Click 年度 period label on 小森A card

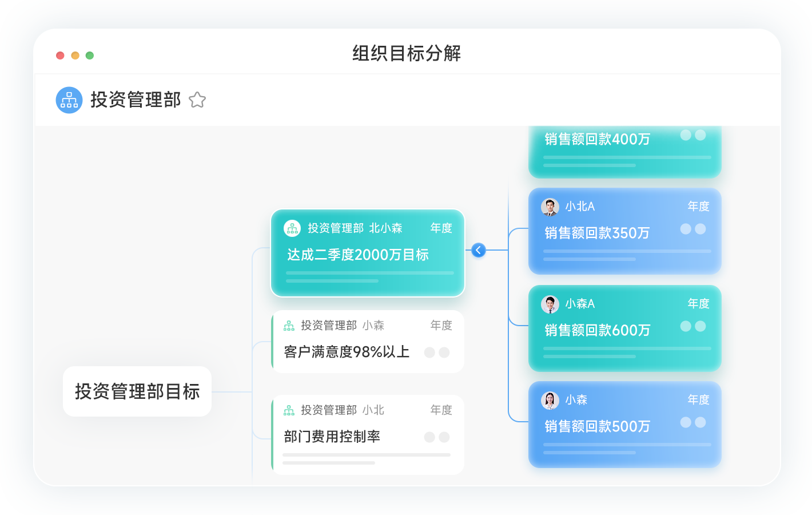(698, 304)
